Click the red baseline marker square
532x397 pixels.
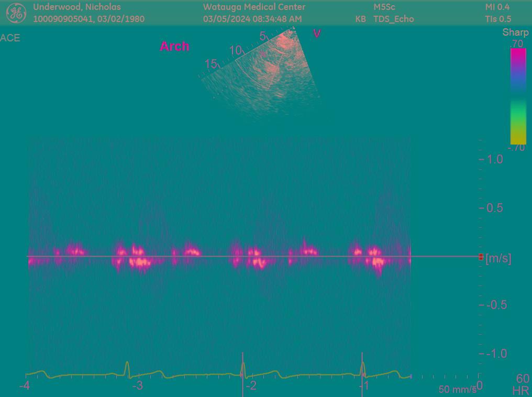(x=481, y=257)
